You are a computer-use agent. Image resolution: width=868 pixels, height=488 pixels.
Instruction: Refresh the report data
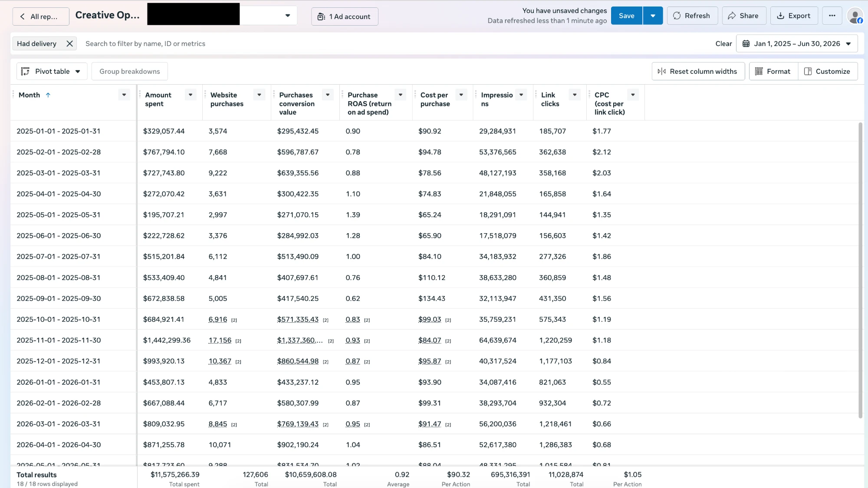click(692, 16)
